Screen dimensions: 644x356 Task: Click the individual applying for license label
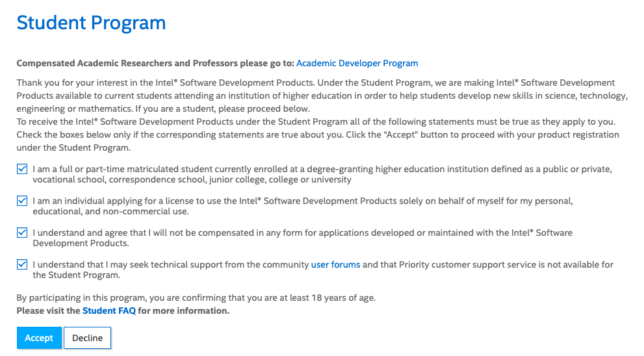click(303, 206)
